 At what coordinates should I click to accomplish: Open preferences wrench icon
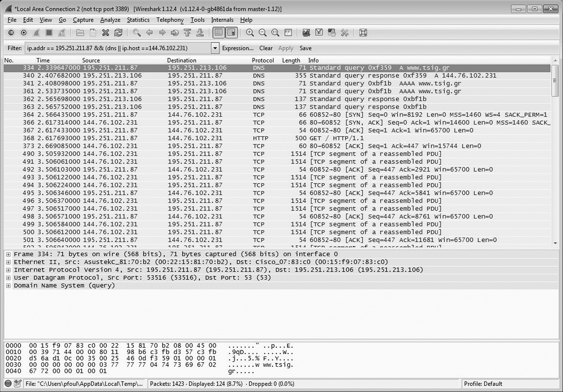pos(344,33)
